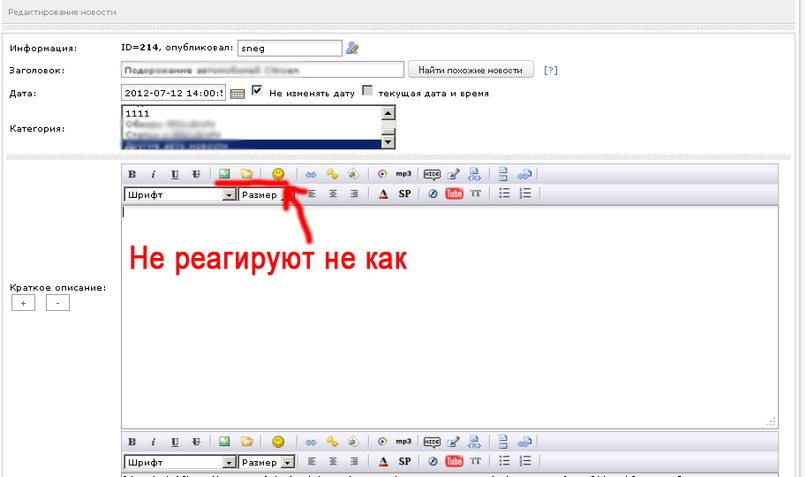Insert SP spoiler in lower editor toolbar
807x477 pixels.
pyautogui.click(x=405, y=461)
